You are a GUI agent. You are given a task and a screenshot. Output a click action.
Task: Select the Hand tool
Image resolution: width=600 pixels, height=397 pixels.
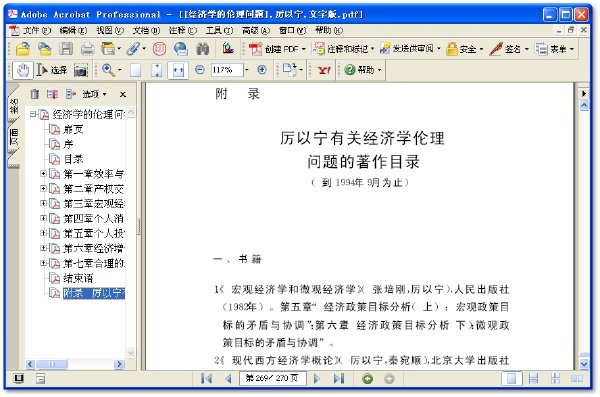[x=23, y=70]
